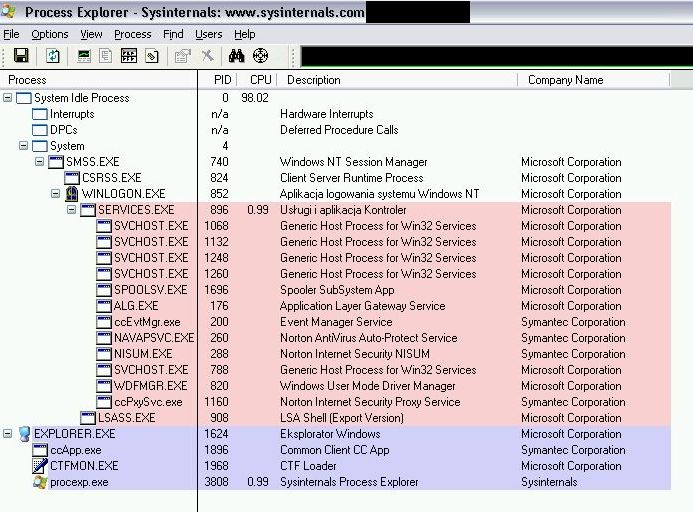Click the procexp.exe process icon

click(x=40, y=482)
